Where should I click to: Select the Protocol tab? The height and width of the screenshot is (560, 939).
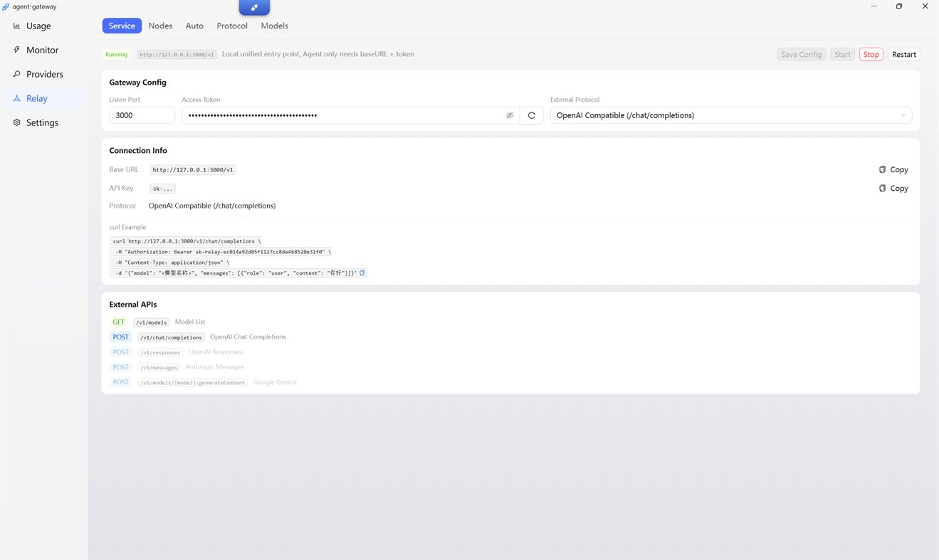coord(232,26)
